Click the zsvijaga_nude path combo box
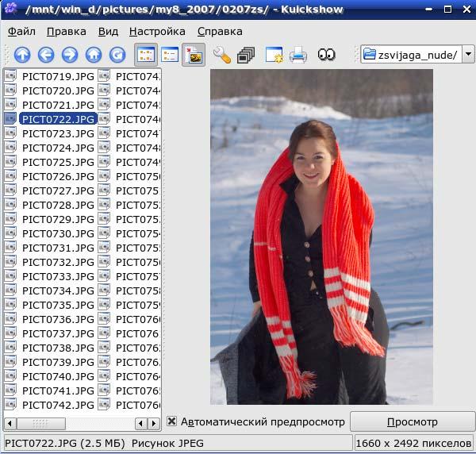 pos(411,54)
